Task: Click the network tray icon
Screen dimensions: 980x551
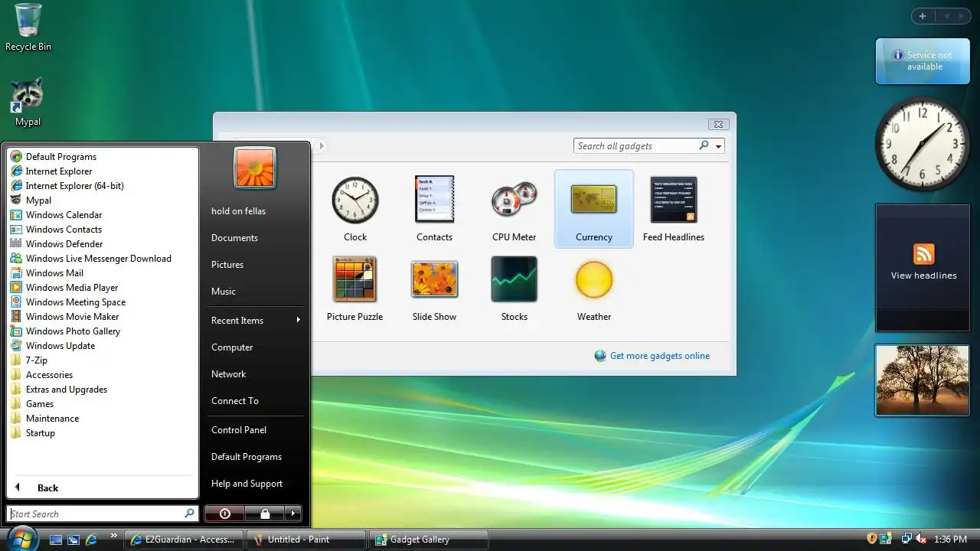Action: coord(906,539)
